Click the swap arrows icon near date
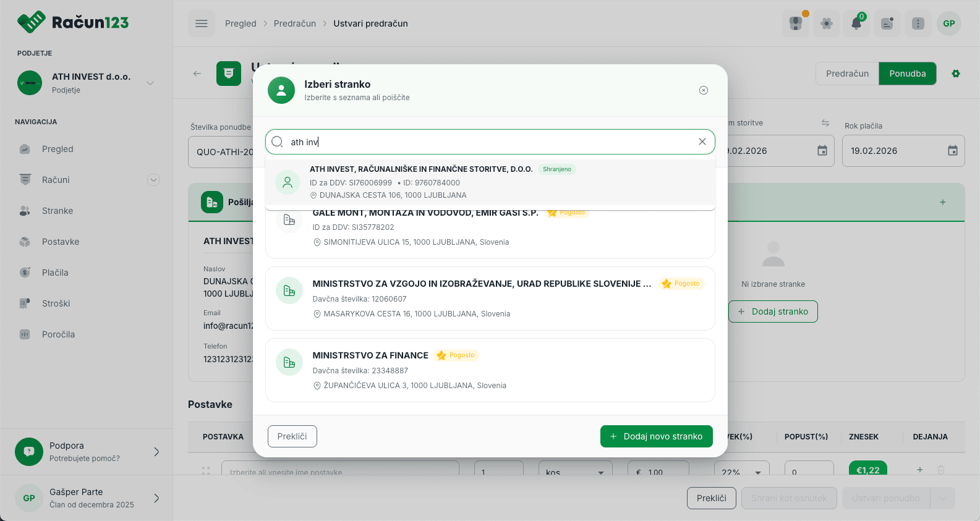The height and width of the screenshot is (521, 980). tap(825, 123)
